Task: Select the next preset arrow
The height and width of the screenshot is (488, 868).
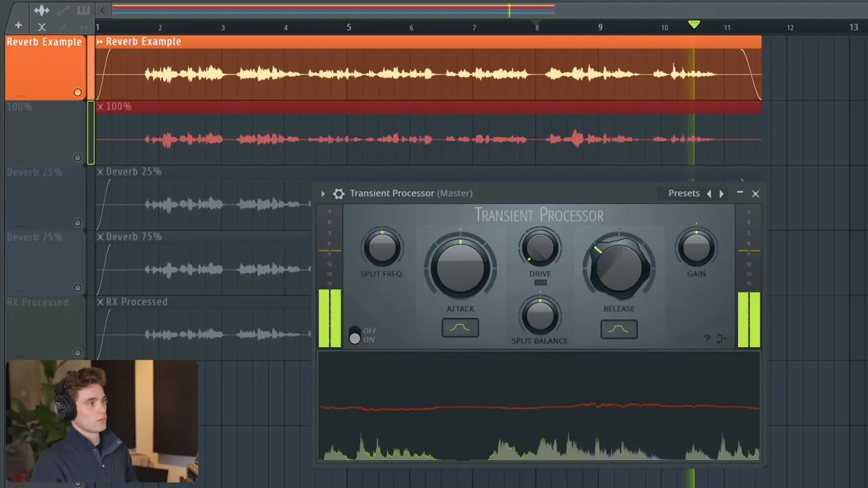Action: point(722,193)
